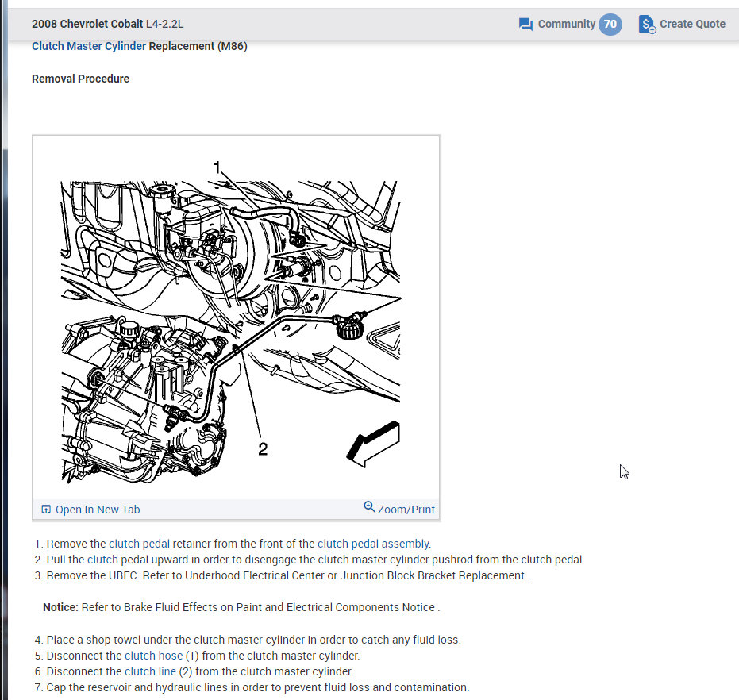Click the Create Quote dollar document icon
Screen dimensions: 739x700
[647, 24]
